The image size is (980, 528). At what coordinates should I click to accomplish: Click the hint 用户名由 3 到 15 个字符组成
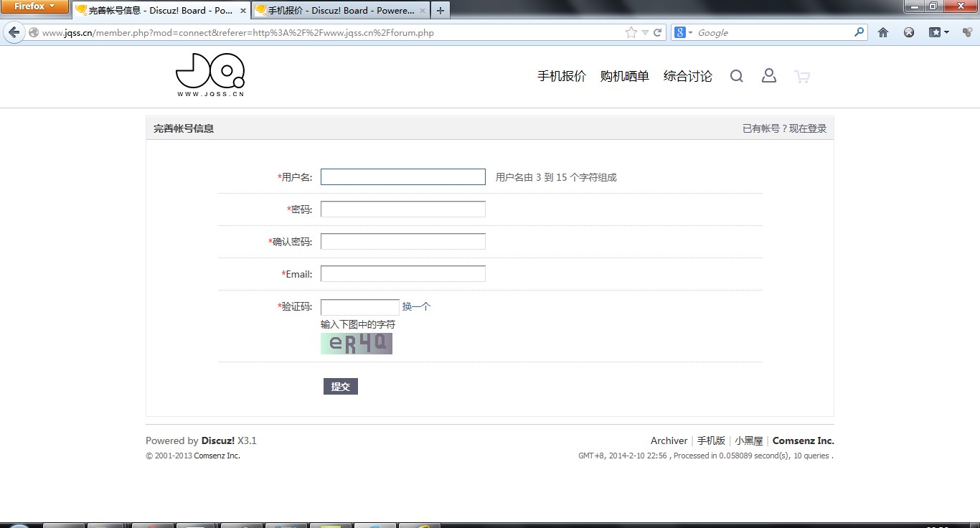click(x=556, y=177)
